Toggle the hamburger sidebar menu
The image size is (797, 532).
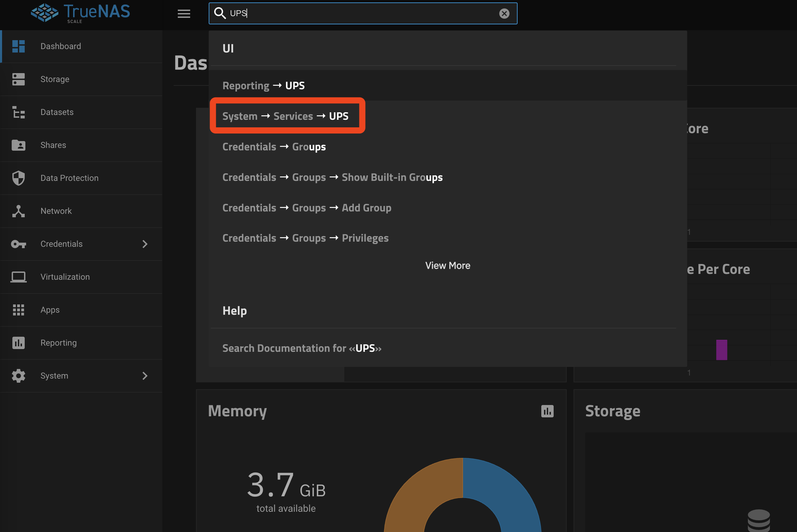184,14
